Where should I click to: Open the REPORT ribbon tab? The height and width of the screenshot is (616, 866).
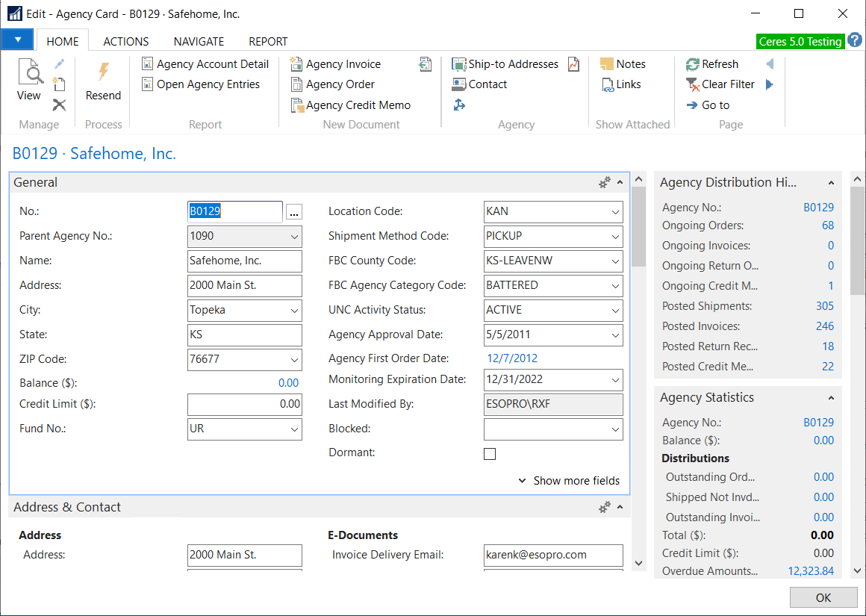(x=268, y=42)
